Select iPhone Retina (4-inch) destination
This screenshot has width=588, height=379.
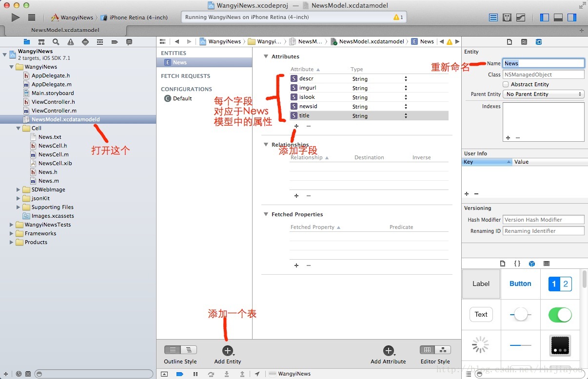[134, 18]
